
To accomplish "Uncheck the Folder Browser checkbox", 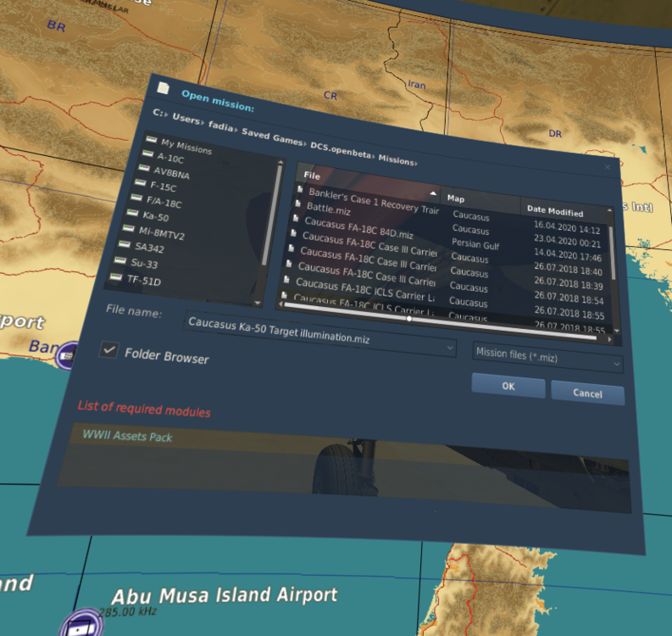I will (x=108, y=350).
